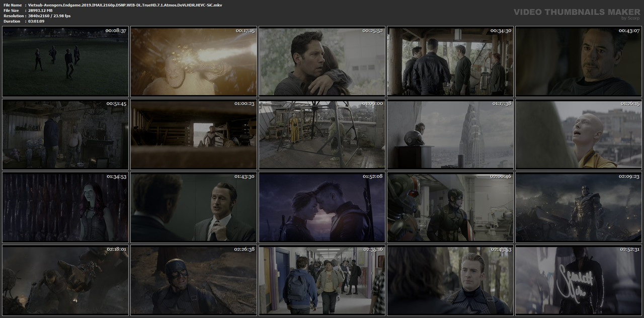Pick the frame at 02:35:16
The width and height of the screenshot is (644, 318).
point(322,279)
